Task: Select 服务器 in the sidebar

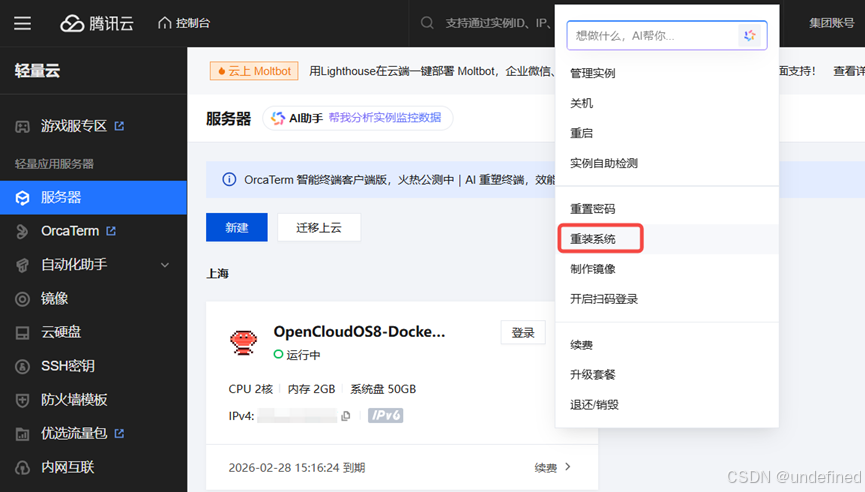Action: tap(93, 197)
